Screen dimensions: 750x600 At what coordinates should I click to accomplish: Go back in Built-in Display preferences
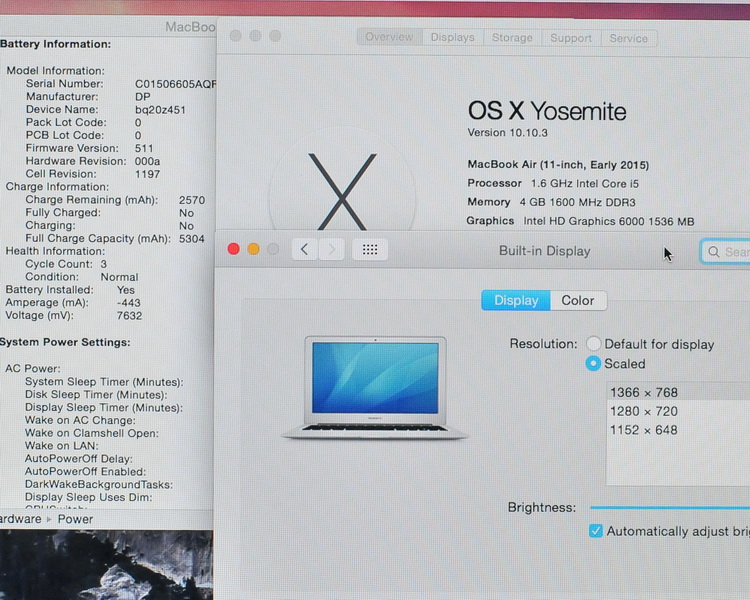pyautogui.click(x=305, y=249)
